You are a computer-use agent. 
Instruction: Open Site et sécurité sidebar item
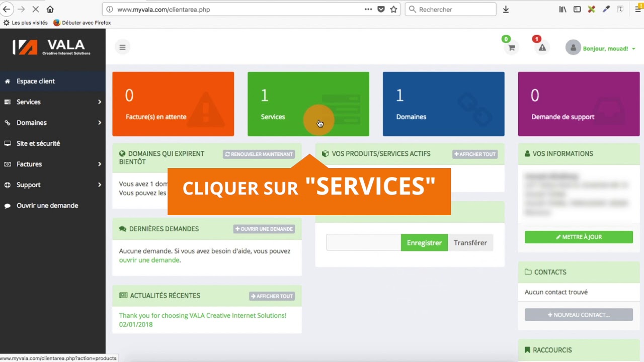tap(53, 143)
